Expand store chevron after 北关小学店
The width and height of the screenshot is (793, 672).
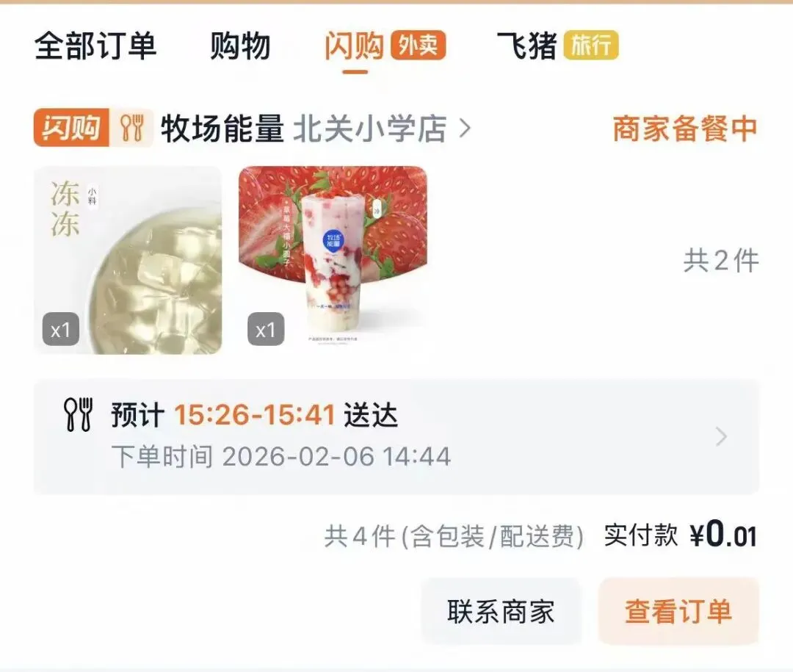466,129
